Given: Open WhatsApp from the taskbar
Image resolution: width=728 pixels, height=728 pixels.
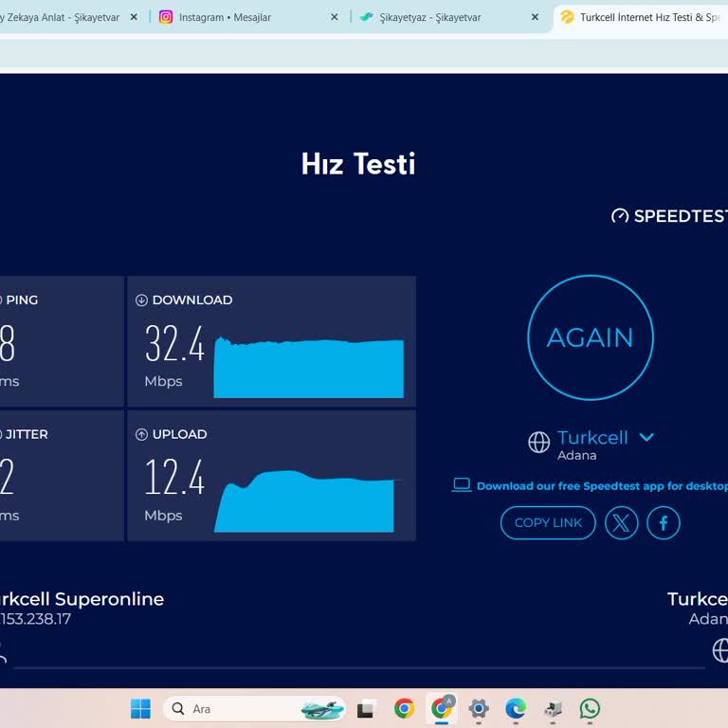Looking at the screenshot, I should (x=590, y=708).
